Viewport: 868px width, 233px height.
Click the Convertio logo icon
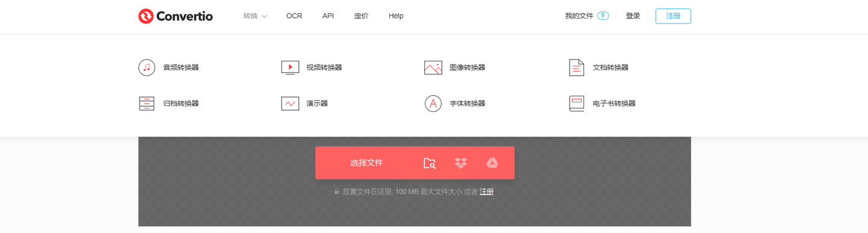click(x=146, y=16)
